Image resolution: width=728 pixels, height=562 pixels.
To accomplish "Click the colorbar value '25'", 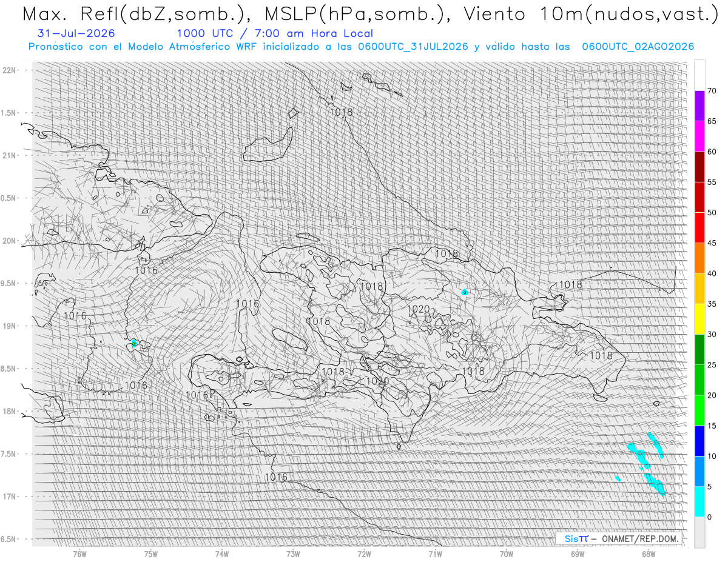I will tap(712, 365).
